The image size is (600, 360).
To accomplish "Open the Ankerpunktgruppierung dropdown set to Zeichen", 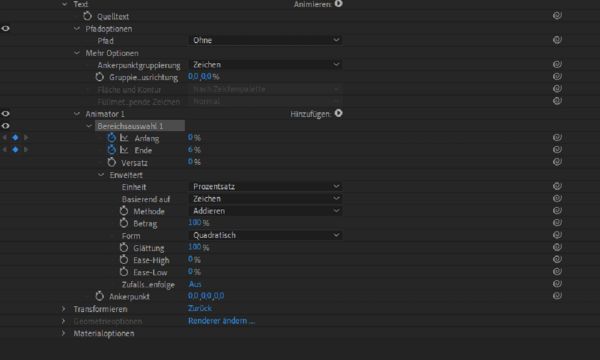I will point(265,65).
